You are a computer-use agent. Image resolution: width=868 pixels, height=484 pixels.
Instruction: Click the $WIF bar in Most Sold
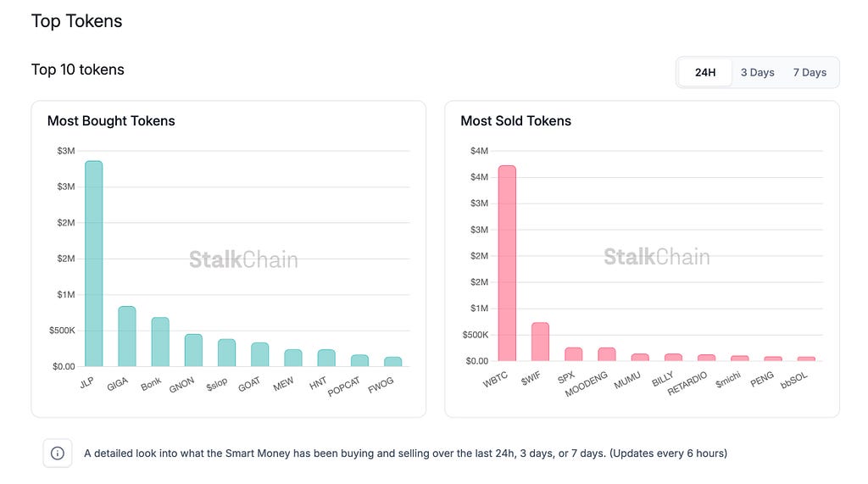tap(540, 342)
